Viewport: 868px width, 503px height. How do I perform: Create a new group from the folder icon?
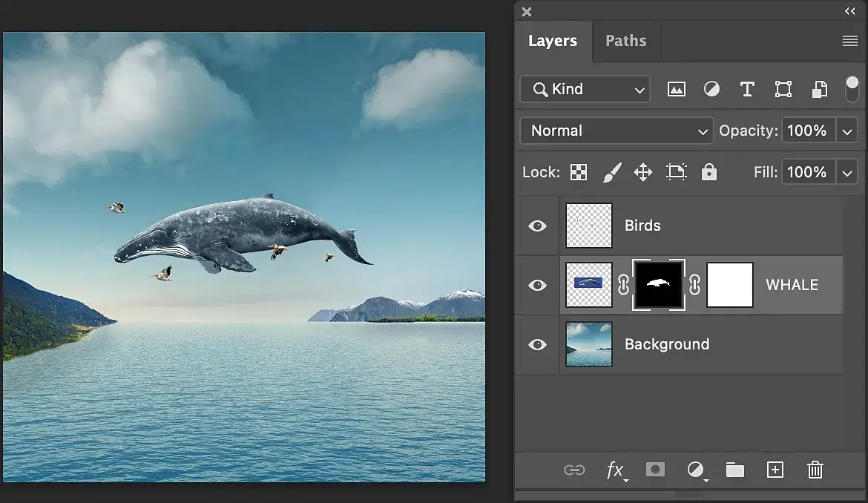point(734,470)
